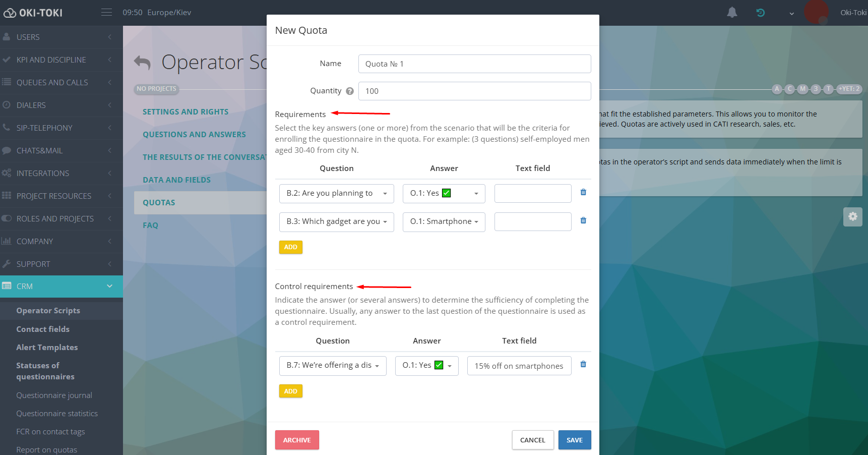This screenshot has height=455, width=868.
Task: Open the O.1: Smartphone answer dropdown
Action: click(x=444, y=222)
